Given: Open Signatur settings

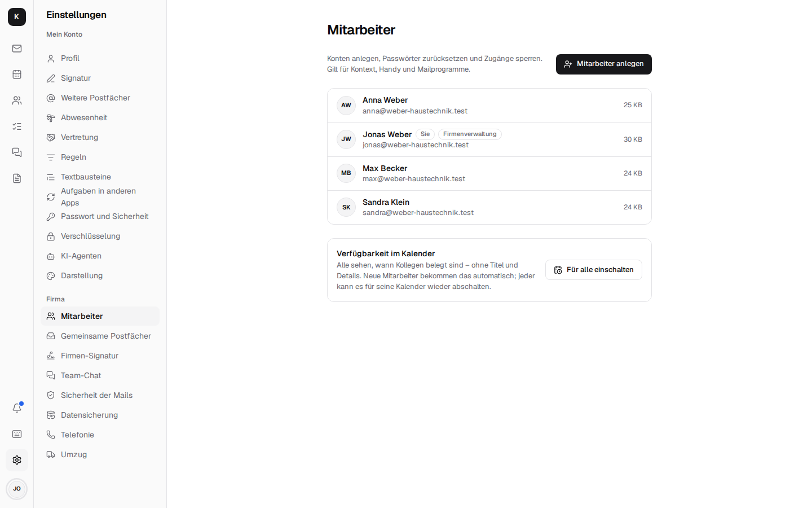Looking at the screenshot, I should click(x=100, y=78).
